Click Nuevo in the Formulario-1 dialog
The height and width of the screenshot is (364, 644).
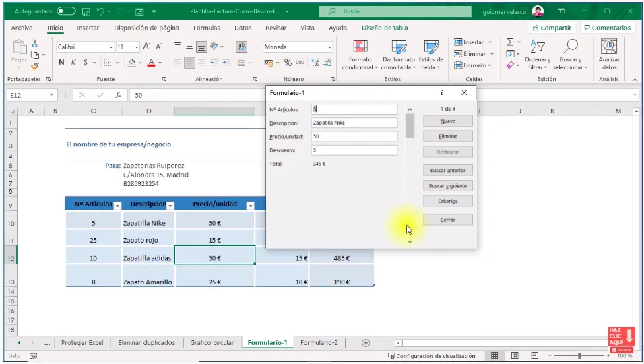point(448,121)
